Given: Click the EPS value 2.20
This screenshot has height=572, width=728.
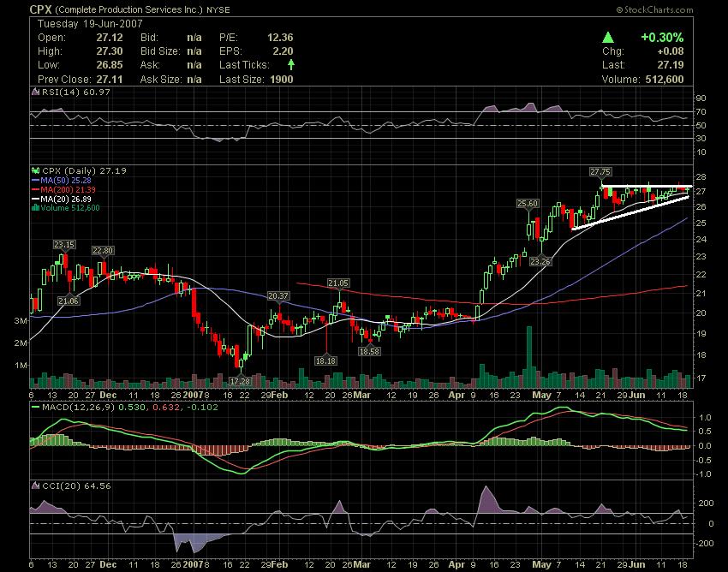Looking at the screenshot, I should click(283, 51).
